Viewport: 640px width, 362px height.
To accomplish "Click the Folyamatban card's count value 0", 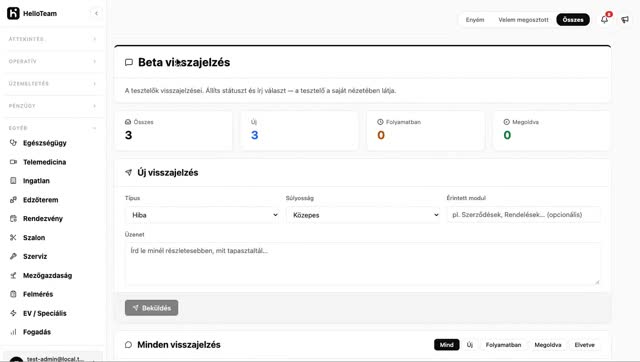I will 381,135.
